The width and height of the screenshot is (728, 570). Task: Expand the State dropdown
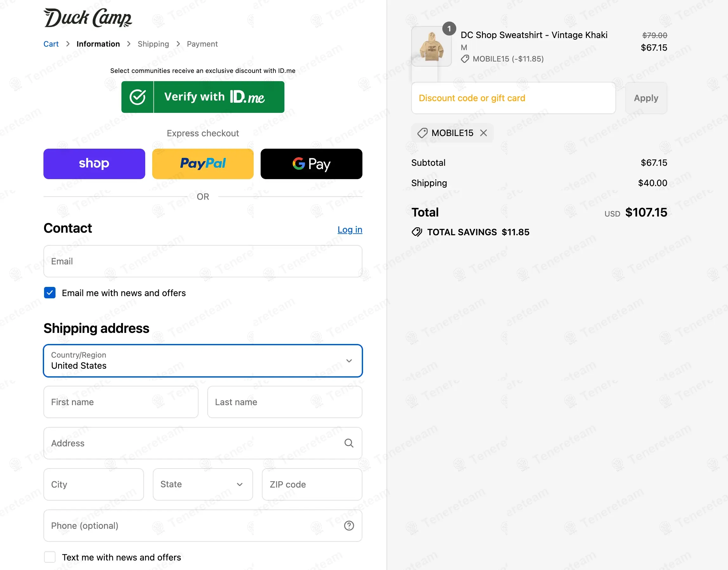point(203,484)
